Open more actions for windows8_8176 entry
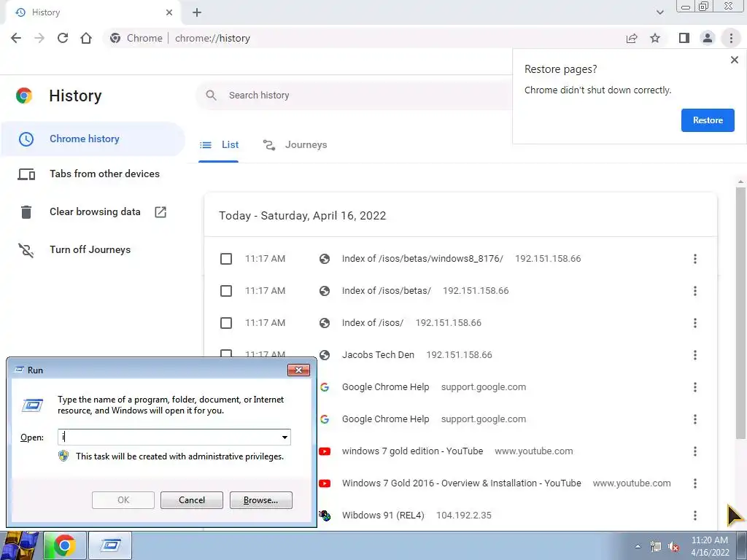Image resolution: width=747 pixels, height=560 pixels. (x=694, y=259)
